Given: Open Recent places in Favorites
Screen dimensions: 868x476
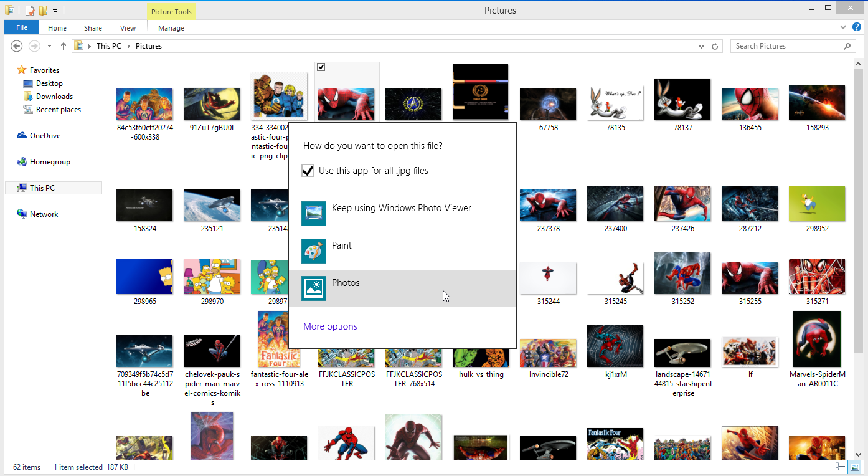Looking at the screenshot, I should (x=59, y=110).
